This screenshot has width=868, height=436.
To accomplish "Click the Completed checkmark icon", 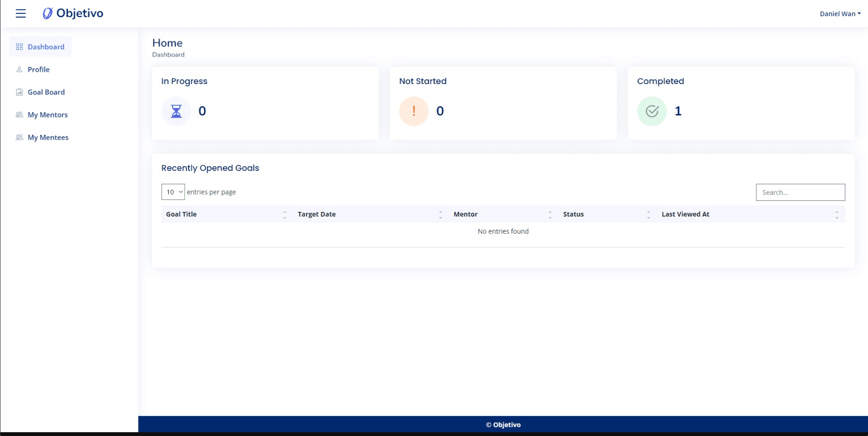I will 652,111.
